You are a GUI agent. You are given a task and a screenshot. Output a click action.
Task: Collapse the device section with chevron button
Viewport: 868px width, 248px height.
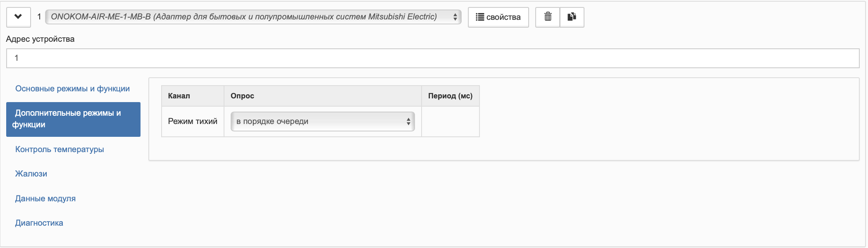point(18,17)
